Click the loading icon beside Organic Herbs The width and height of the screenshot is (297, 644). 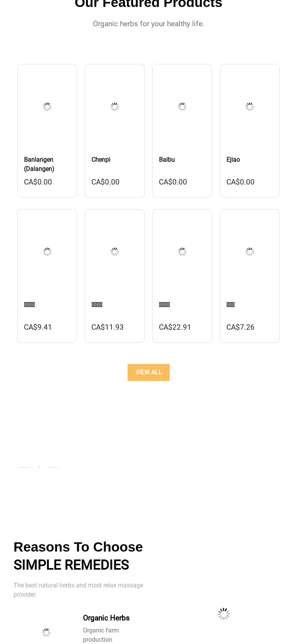tap(46, 632)
